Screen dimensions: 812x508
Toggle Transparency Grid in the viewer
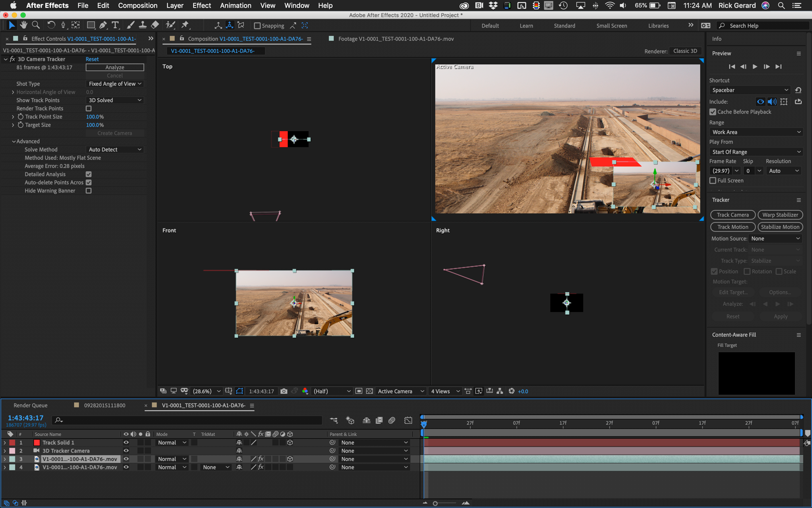pos(369,391)
